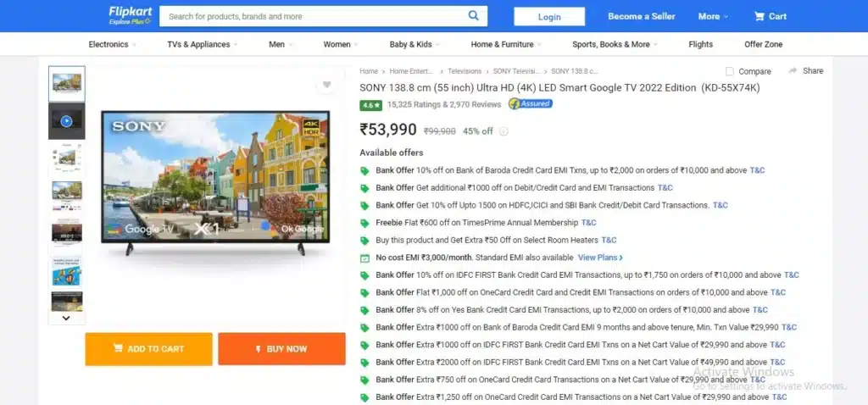Open the Flights section
Viewport: 868px width, 405px height.
pos(701,44)
